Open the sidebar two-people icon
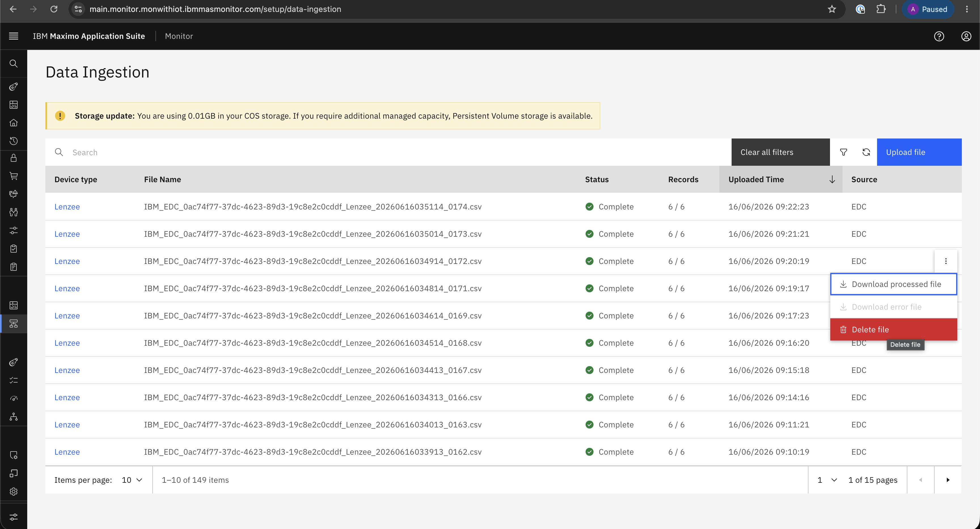 pos(14,212)
